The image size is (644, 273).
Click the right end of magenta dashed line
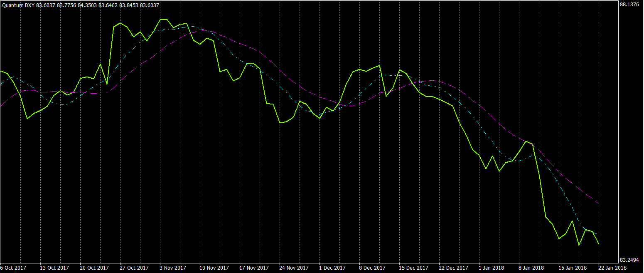click(598, 203)
